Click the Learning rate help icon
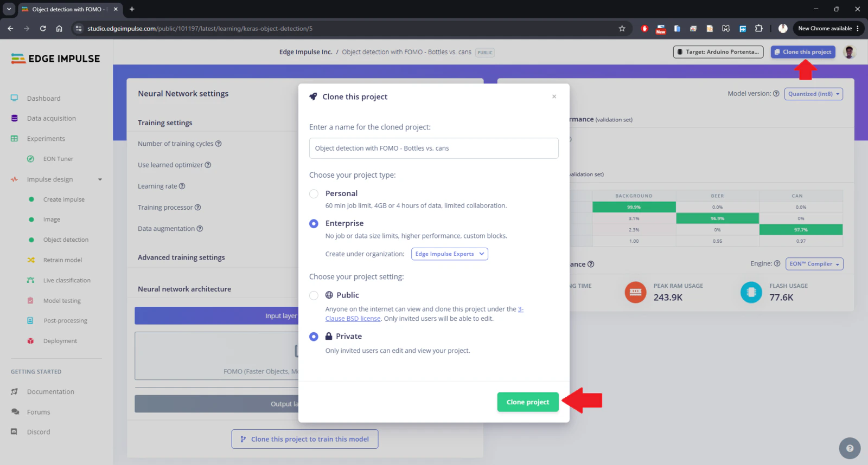The image size is (868, 465). (182, 186)
